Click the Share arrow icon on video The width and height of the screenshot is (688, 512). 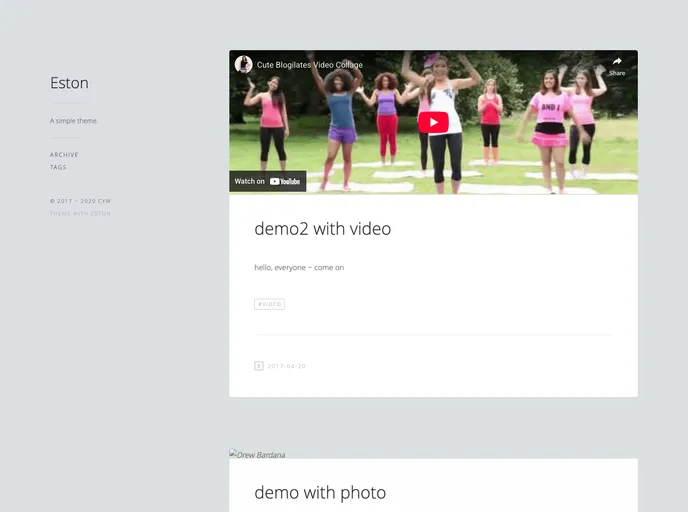point(617,61)
